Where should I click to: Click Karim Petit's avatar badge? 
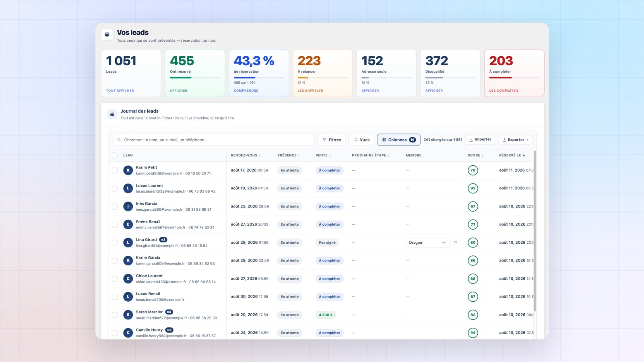point(128,170)
